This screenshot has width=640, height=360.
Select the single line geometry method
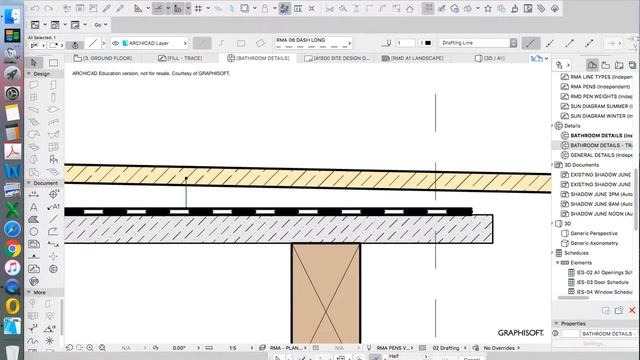click(202, 43)
